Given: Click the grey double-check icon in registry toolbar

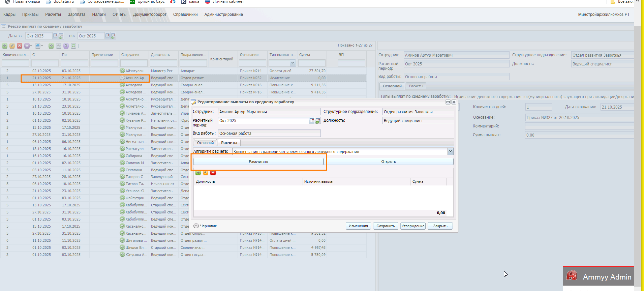Looking at the screenshot, I should coord(59,46).
